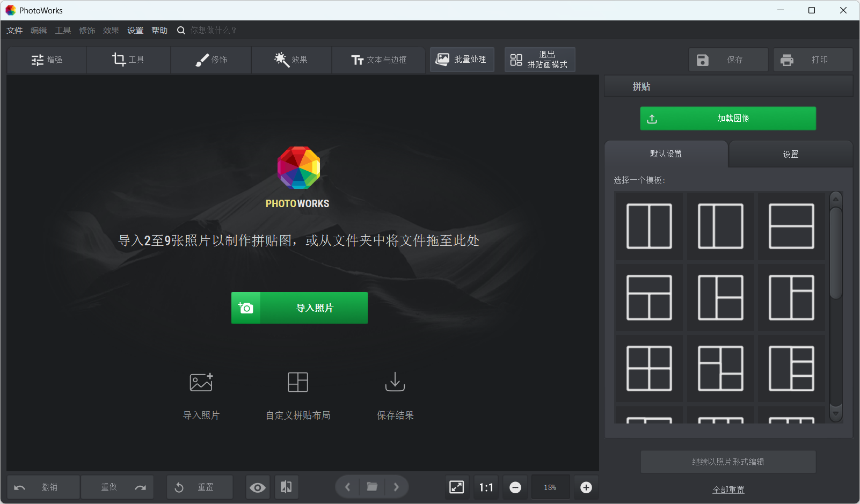
Task: Go to the previous photo arrow
Action: pyautogui.click(x=348, y=487)
